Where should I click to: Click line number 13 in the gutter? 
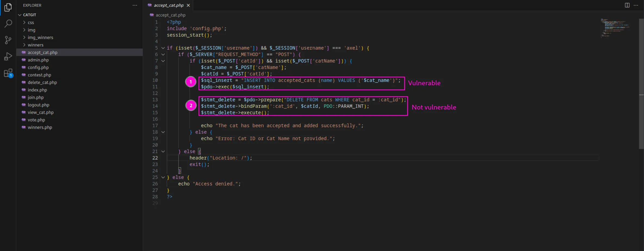click(155, 100)
